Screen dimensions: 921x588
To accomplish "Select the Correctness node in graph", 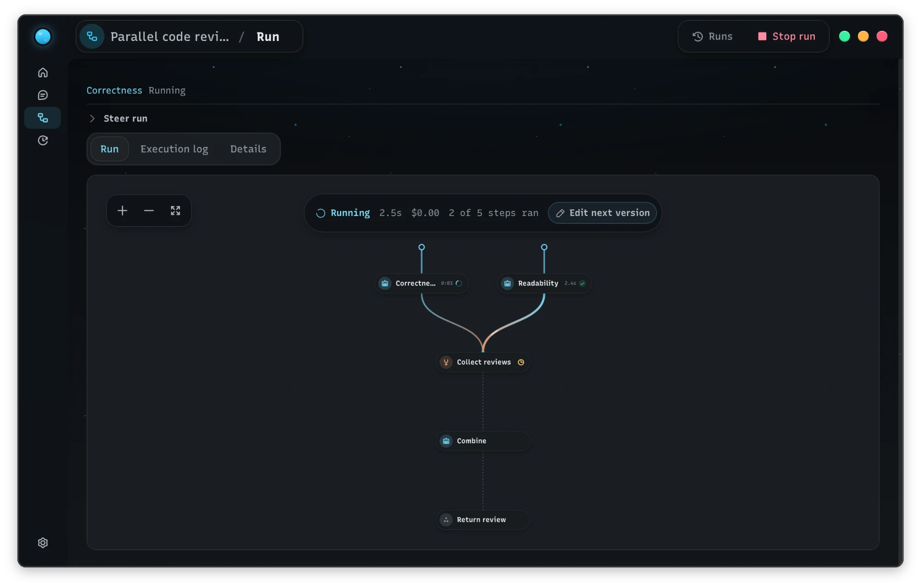I will coord(422,284).
